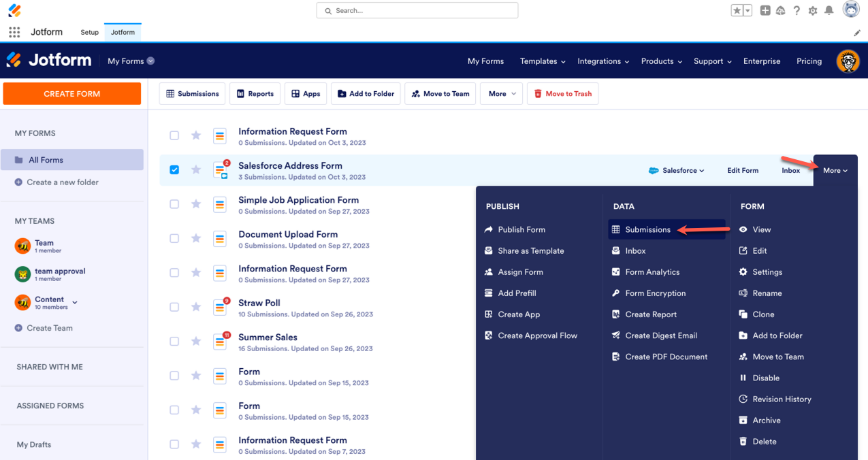The width and height of the screenshot is (868, 460).
Task: Choose Share as Template
Action: 524,250
